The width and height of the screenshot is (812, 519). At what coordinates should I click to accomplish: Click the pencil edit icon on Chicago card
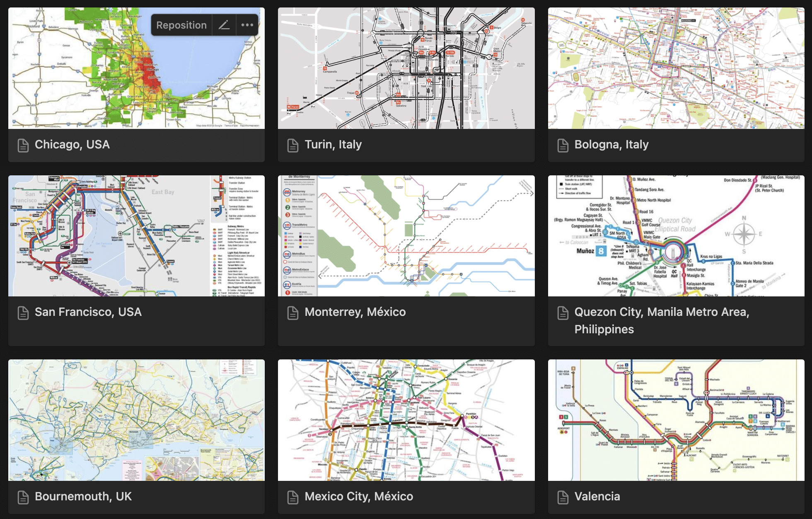(224, 25)
